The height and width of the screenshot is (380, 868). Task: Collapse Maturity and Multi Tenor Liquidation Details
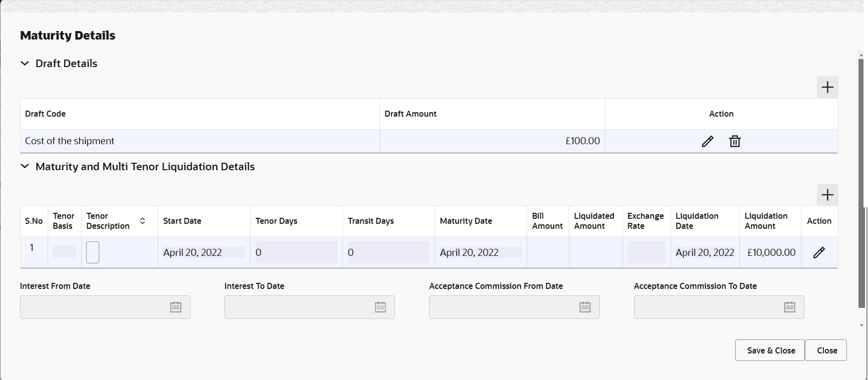coord(25,167)
